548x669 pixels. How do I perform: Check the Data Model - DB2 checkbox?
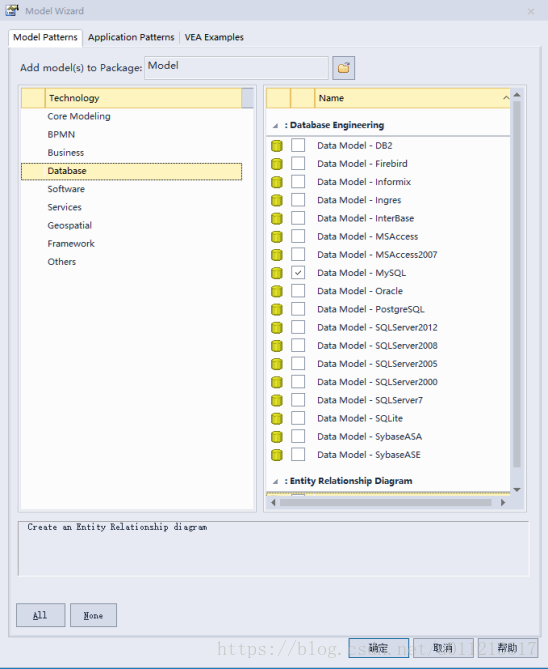click(298, 145)
